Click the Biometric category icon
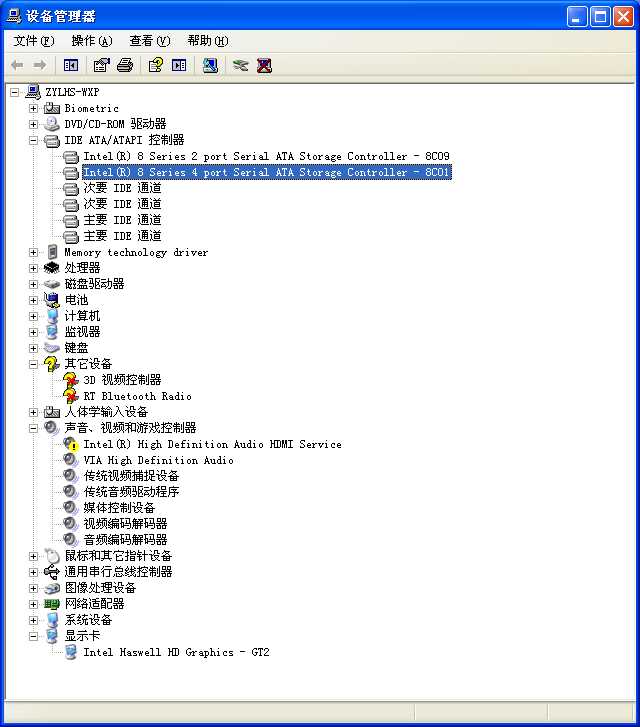 pos(52,108)
